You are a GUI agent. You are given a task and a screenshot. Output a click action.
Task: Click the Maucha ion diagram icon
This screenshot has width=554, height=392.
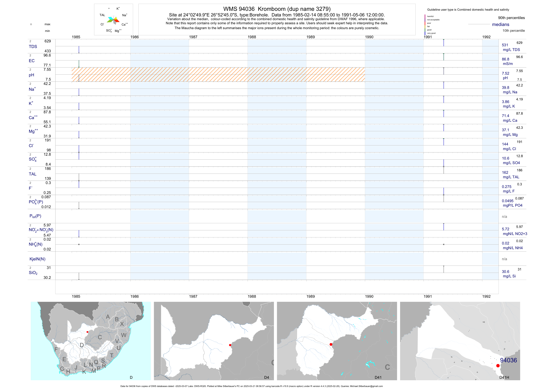[113, 20]
